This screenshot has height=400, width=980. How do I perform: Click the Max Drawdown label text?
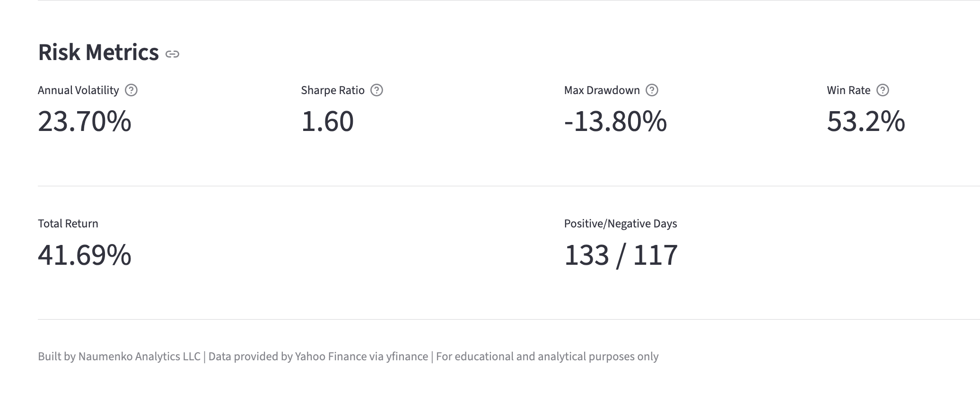pos(602,90)
